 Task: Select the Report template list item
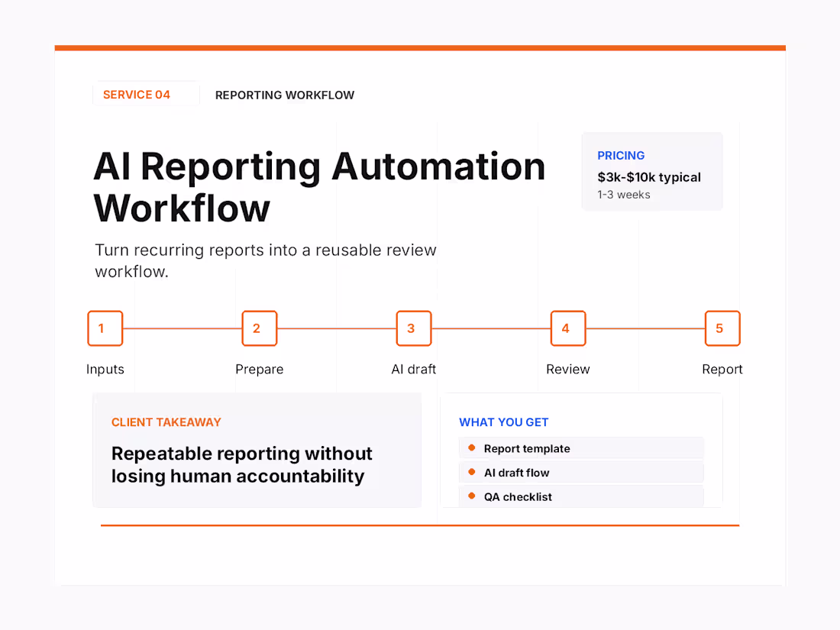click(x=581, y=448)
